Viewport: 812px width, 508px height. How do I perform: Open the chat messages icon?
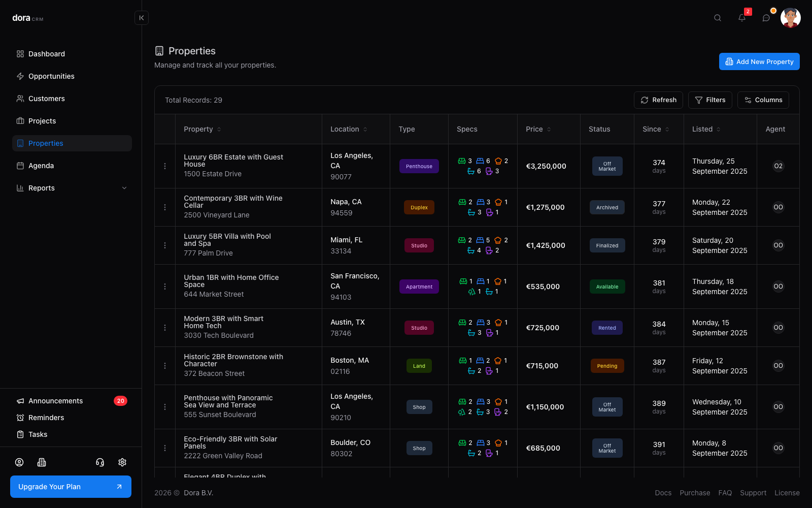coord(766,18)
